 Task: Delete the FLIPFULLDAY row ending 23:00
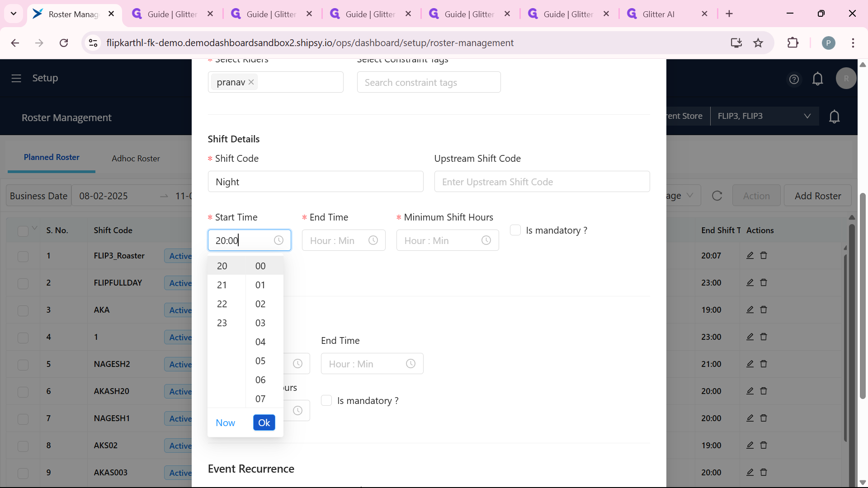[x=764, y=282]
